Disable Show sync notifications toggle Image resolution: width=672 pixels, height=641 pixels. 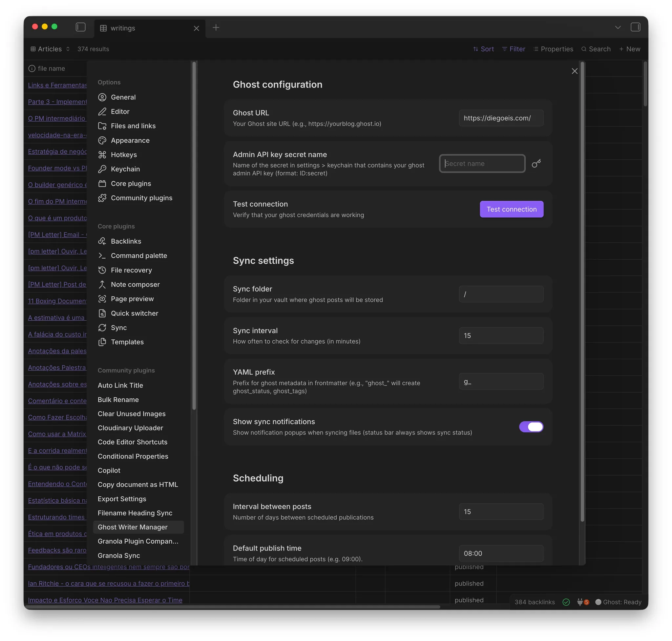point(531,427)
